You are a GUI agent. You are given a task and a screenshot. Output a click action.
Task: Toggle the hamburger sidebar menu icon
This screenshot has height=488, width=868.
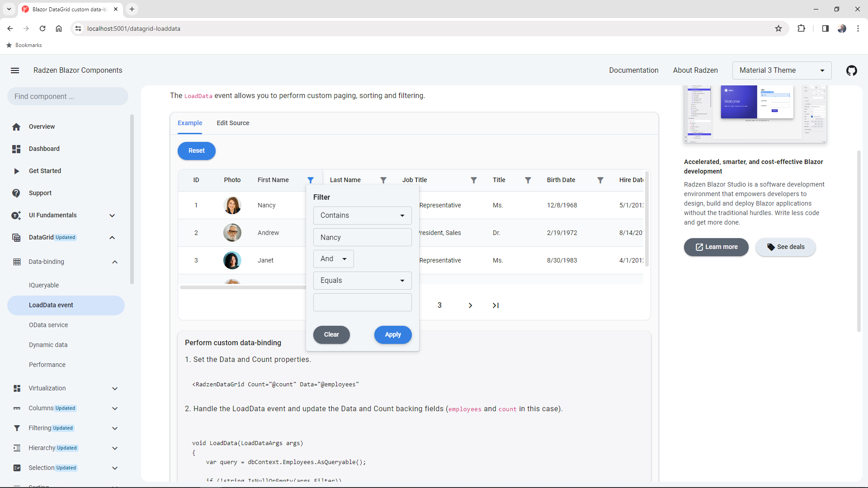click(15, 70)
